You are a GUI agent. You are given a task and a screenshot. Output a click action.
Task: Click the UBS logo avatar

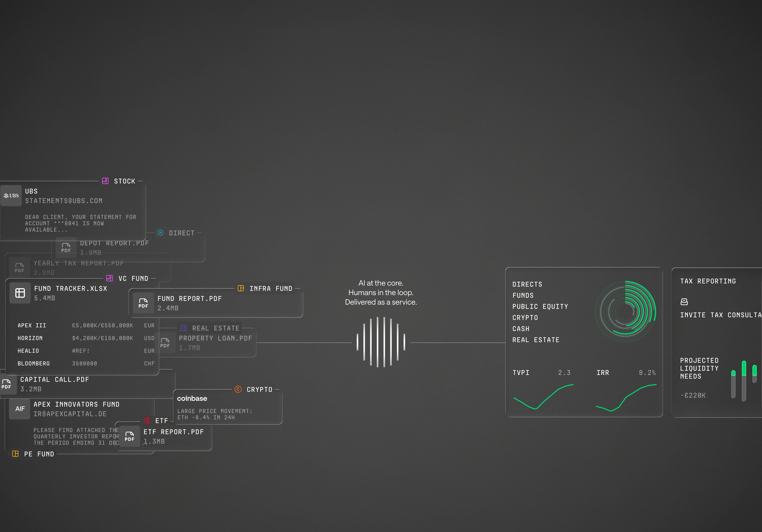coord(11,196)
